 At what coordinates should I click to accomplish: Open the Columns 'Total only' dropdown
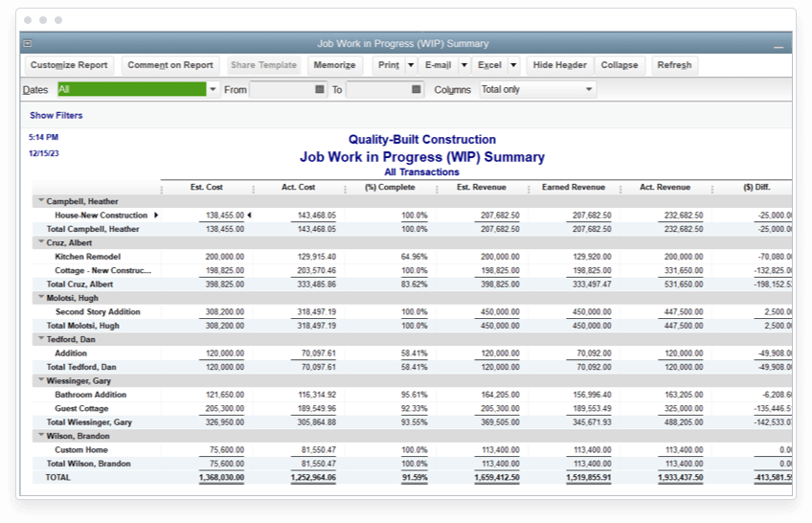coord(589,89)
